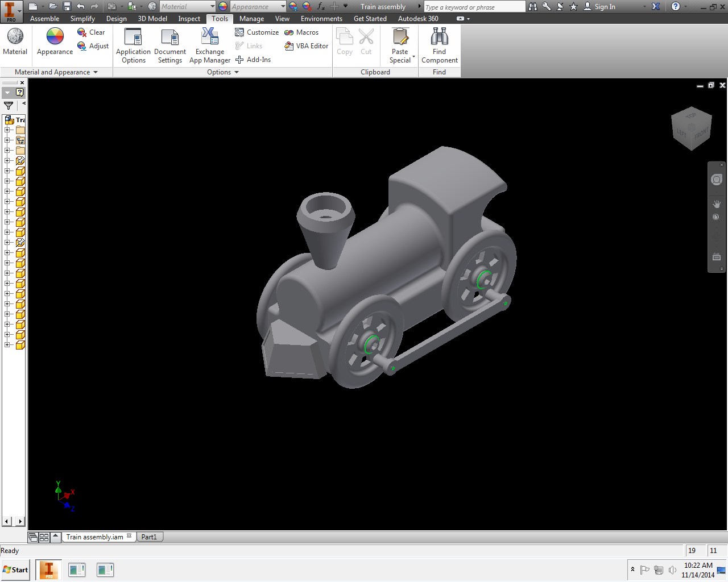728x582 pixels.
Task: Activate Pan hand tool on navigation bar
Action: 717,204
